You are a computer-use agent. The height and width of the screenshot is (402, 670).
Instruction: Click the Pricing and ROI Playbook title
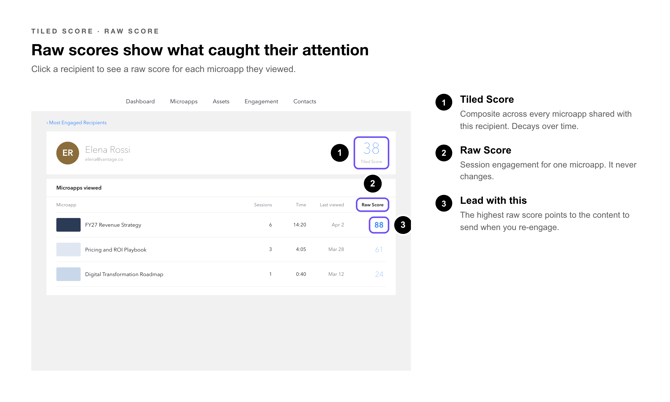point(115,249)
